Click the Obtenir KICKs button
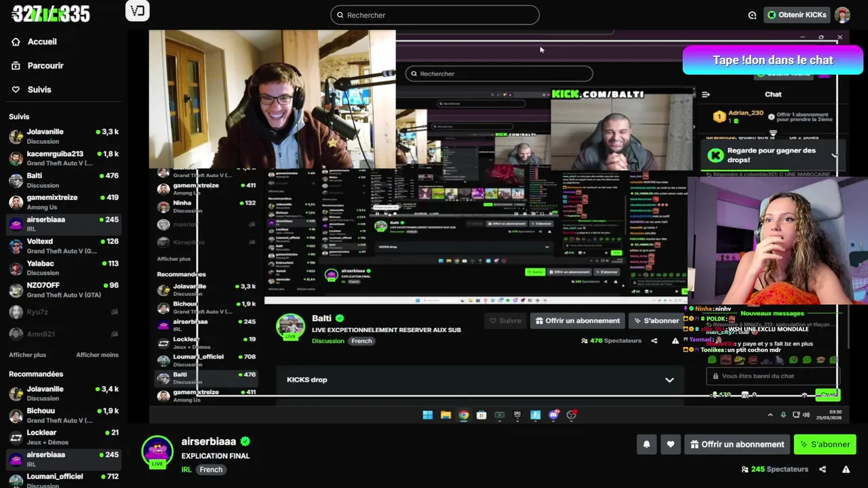The height and width of the screenshot is (488, 868). 796,15
